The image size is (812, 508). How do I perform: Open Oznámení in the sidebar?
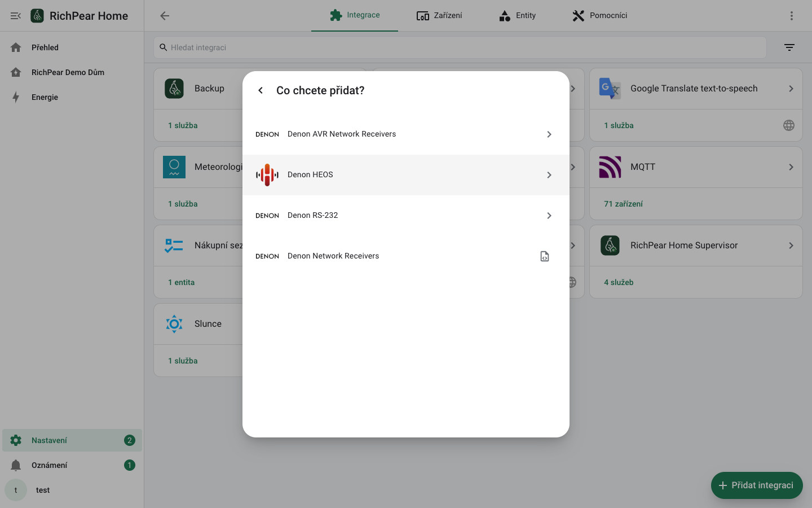72,465
